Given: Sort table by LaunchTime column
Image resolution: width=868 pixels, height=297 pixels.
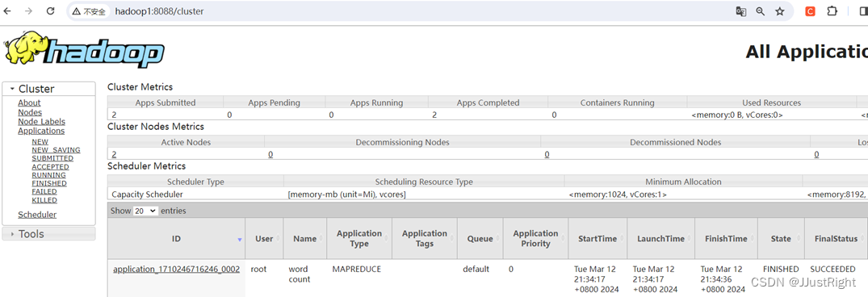Looking at the screenshot, I should tap(661, 238).
